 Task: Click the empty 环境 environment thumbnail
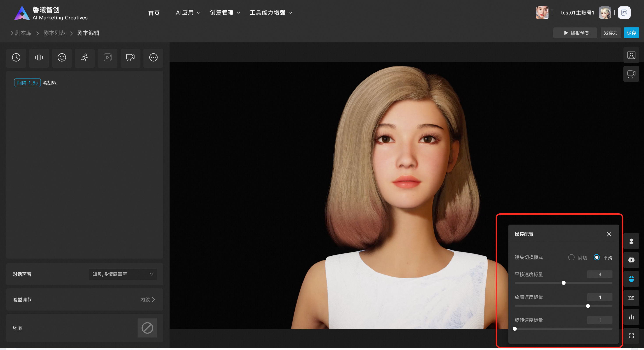coord(147,328)
